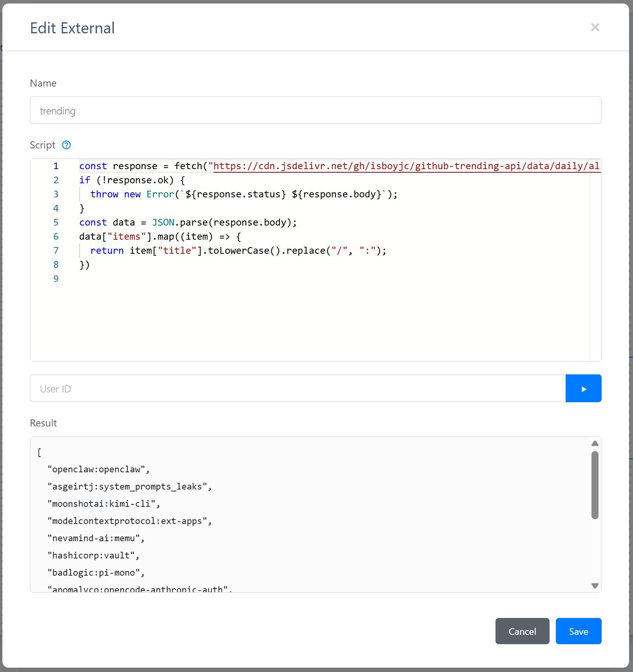Click line number 1 in script editor
Image resolution: width=633 pixels, height=672 pixels.
(x=56, y=166)
